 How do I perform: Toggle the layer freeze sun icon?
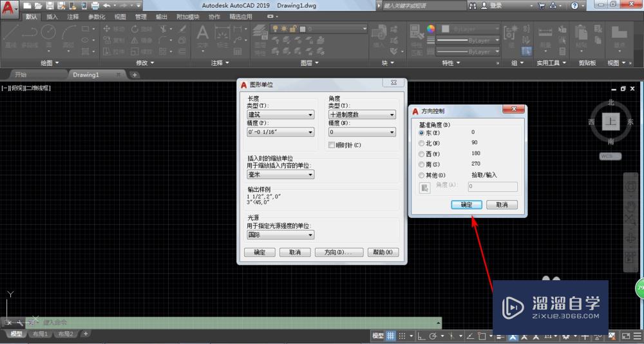click(284, 29)
